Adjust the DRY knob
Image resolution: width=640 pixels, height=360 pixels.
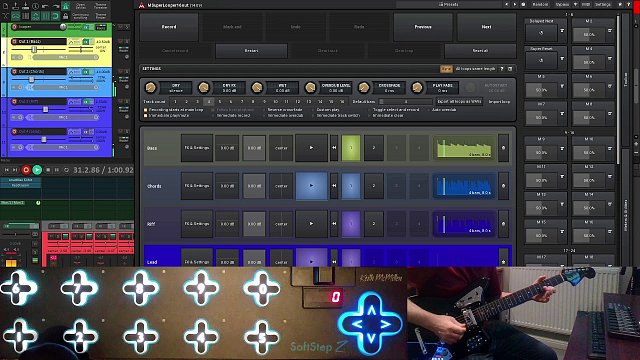(150, 87)
